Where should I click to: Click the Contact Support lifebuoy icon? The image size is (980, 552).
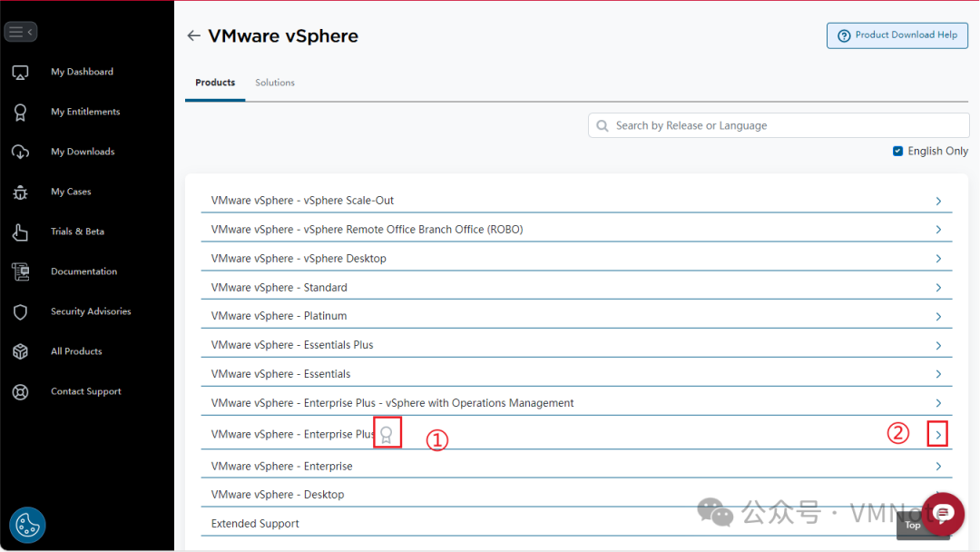pos(20,392)
